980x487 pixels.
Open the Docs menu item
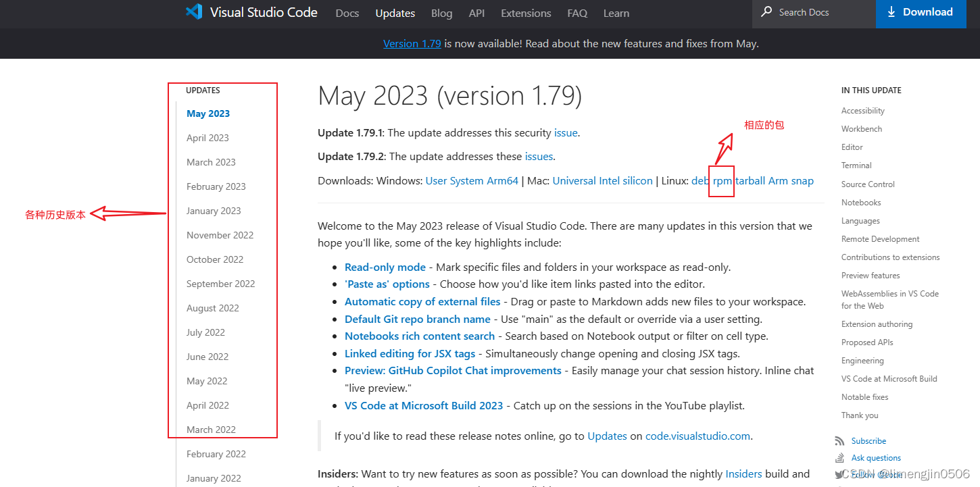coord(347,13)
